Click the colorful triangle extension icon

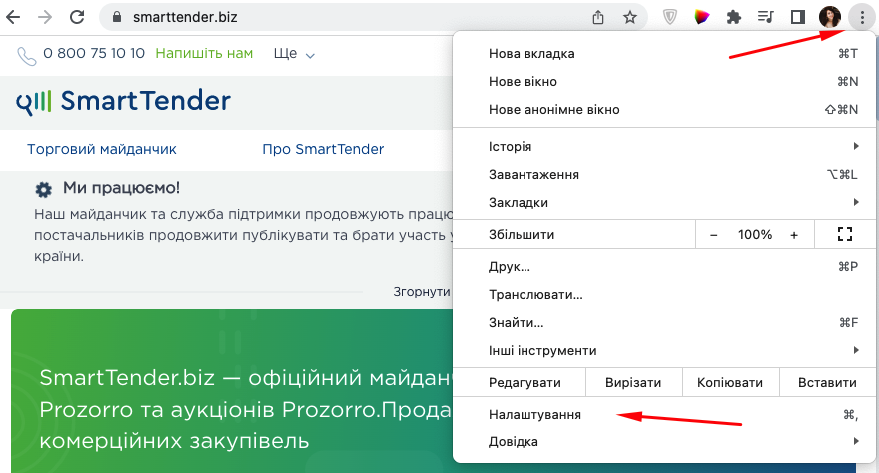[x=702, y=17]
